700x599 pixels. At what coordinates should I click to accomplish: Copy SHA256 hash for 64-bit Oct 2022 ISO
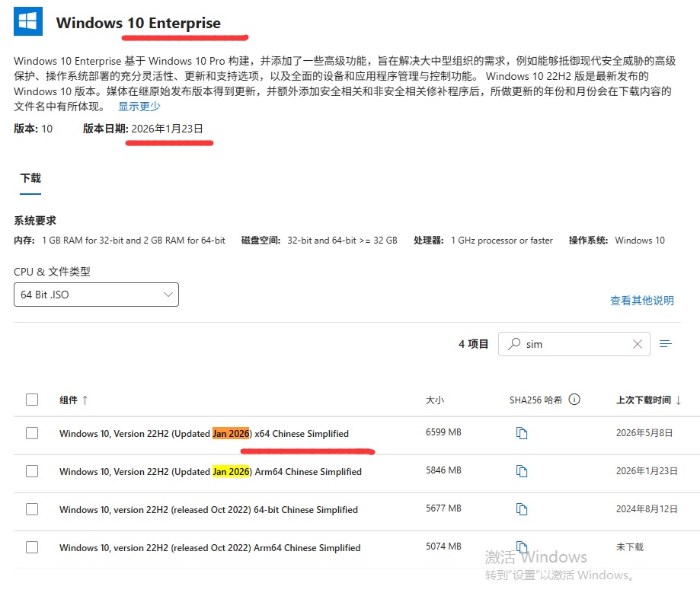point(522,508)
